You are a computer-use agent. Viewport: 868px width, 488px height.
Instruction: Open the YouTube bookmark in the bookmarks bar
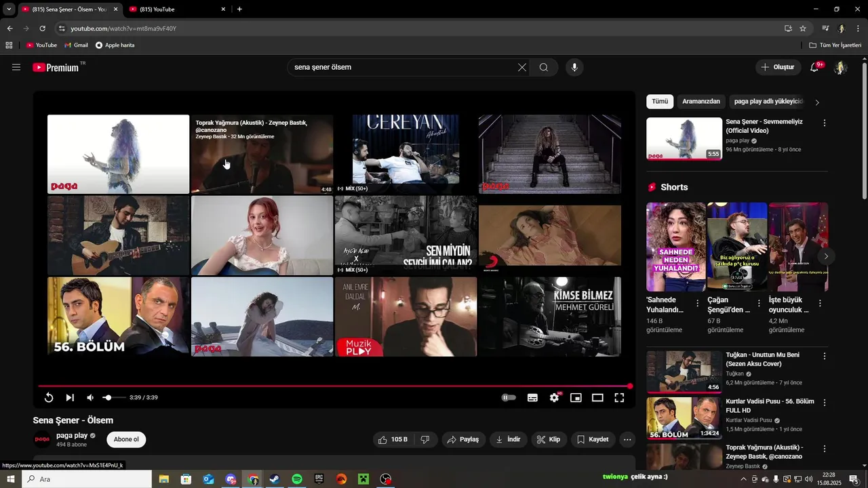click(x=41, y=45)
